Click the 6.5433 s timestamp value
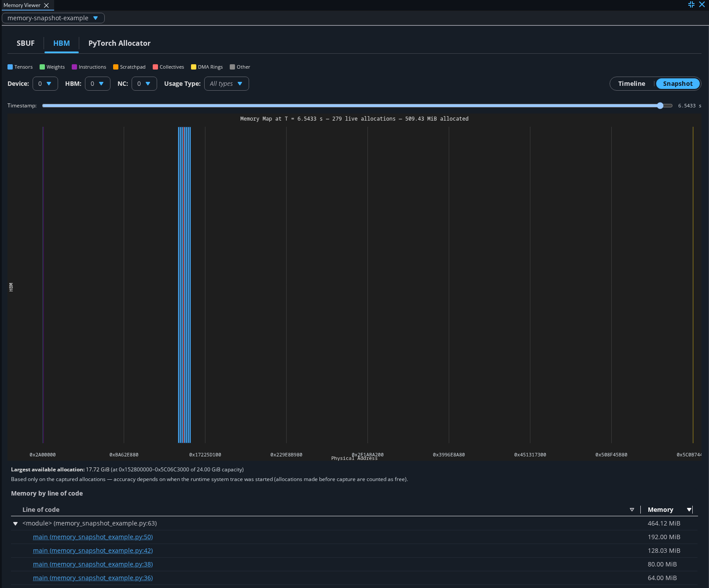Screen dimensions: 709x588 coord(690,106)
